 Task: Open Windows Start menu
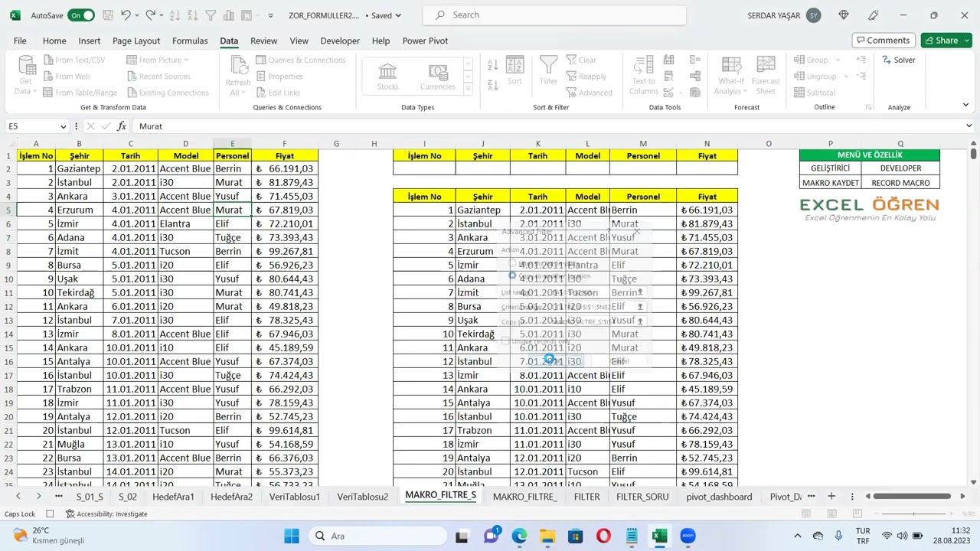click(x=292, y=536)
